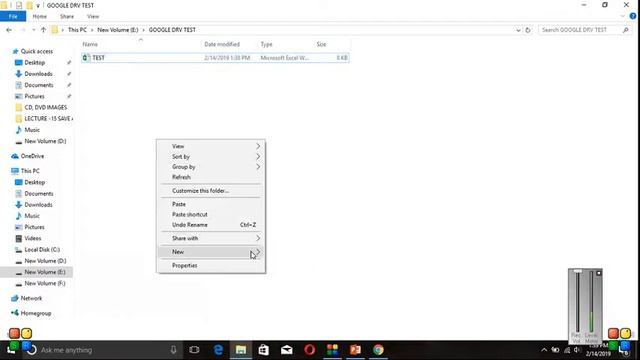
Task: Select New Volume (E:) in the sidebar
Action: point(45,272)
